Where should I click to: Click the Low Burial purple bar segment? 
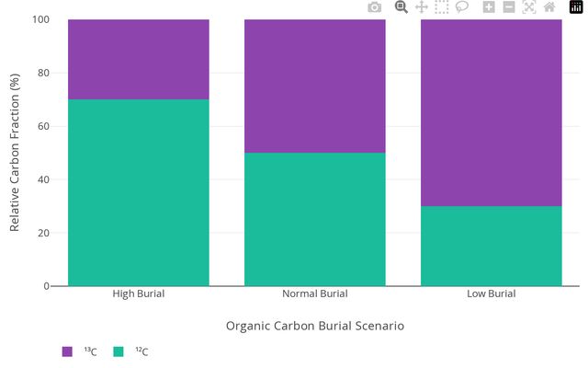pos(492,112)
